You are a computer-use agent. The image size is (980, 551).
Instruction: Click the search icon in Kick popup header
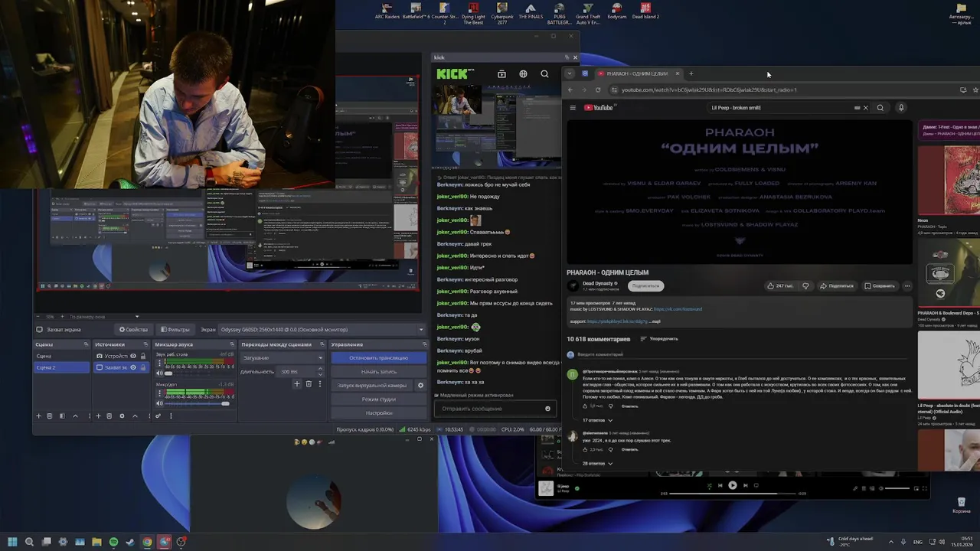pyautogui.click(x=544, y=74)
